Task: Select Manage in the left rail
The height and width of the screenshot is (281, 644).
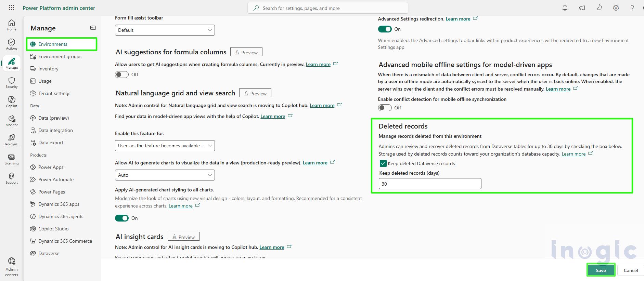Action: pos(12,63)
